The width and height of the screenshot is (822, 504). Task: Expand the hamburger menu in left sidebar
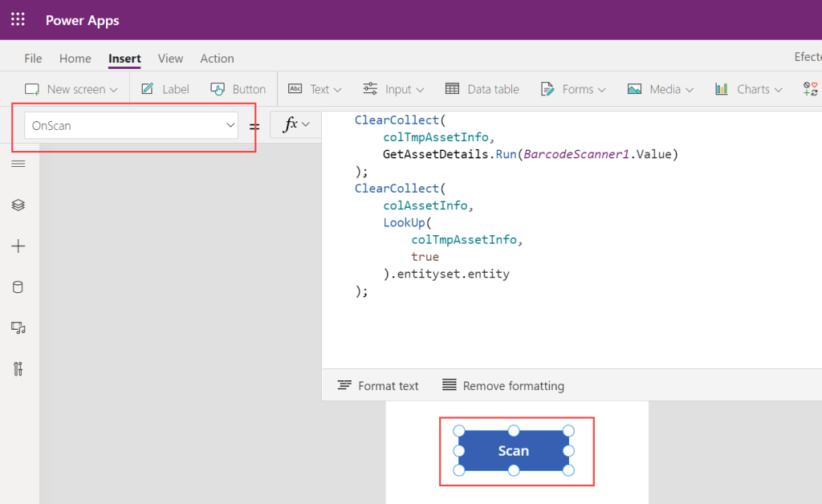click(18, 164)
